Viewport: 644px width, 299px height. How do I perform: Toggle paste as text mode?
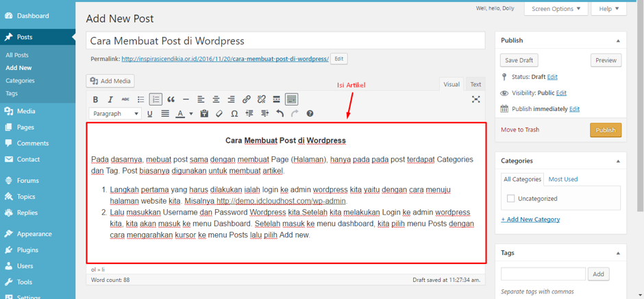[x=204, y=114]
